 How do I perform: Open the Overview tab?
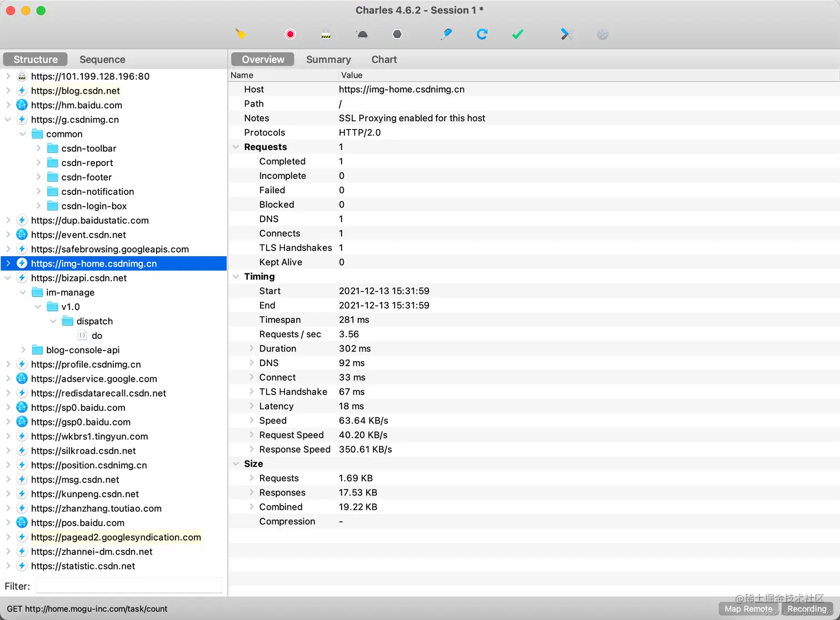(263, 59)
